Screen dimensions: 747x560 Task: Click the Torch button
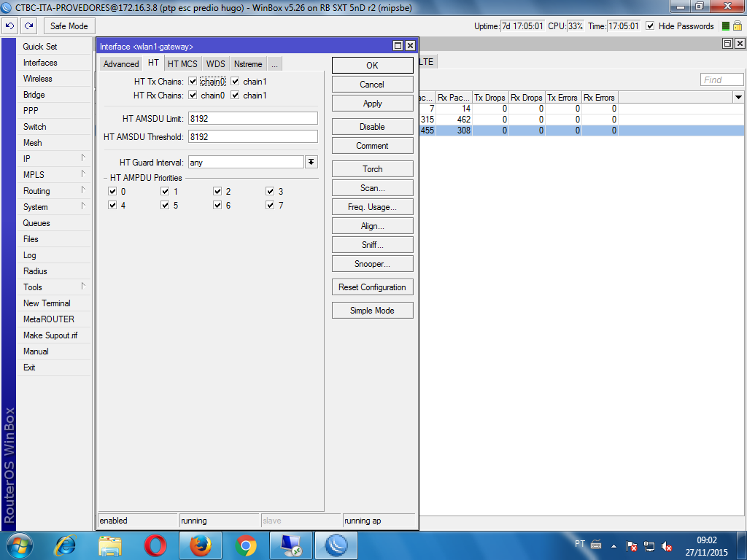pos(373,169)
